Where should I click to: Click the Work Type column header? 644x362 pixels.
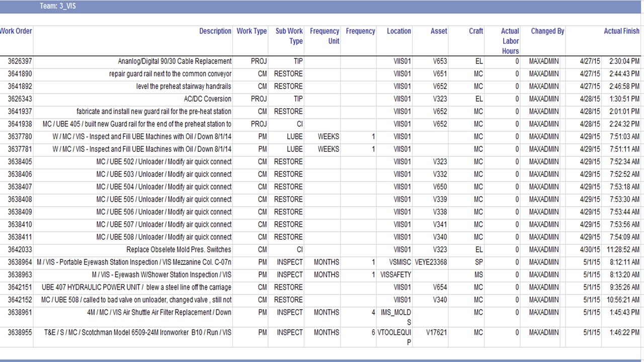tap(252, 31)
